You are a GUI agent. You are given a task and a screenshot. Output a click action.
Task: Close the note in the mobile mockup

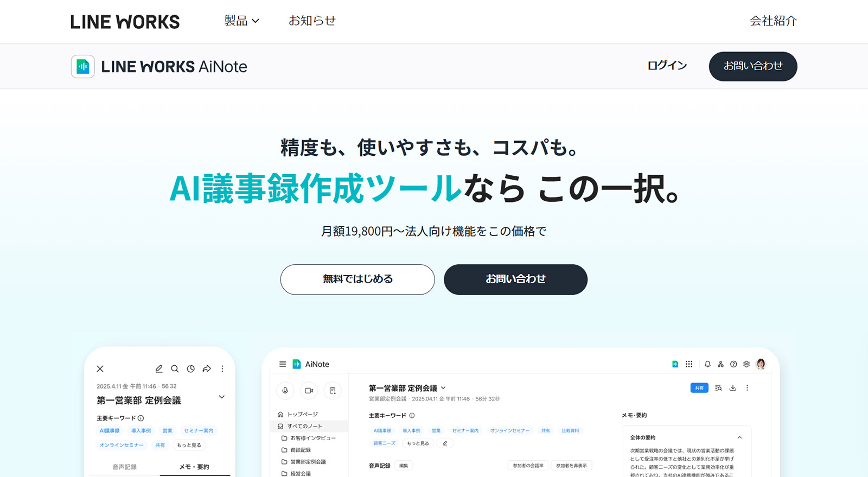click(x=100, y=368)
